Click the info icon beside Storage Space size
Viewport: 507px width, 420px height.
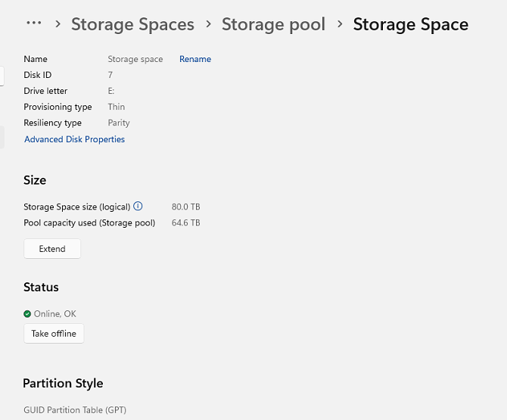click(138, 206)
